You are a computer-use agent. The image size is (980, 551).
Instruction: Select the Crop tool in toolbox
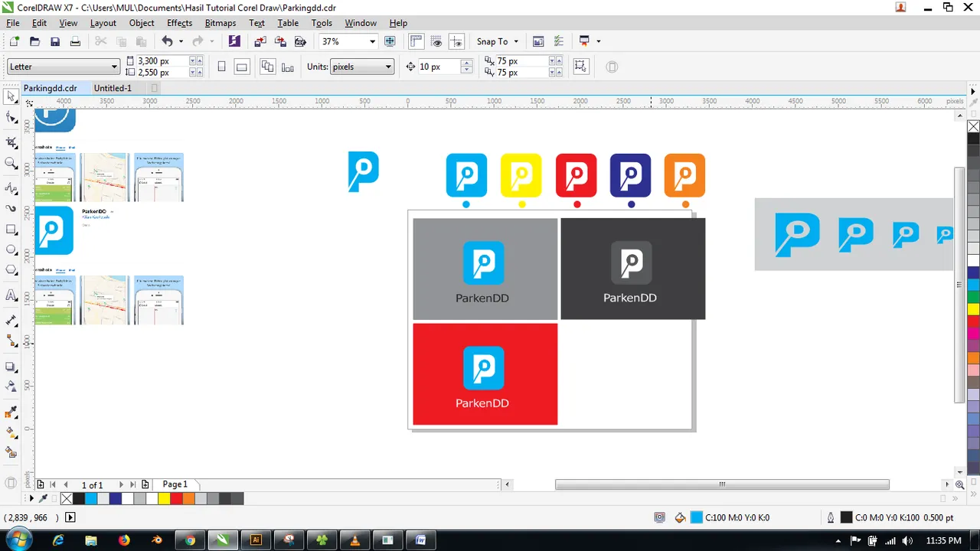(x=11, y=142)
